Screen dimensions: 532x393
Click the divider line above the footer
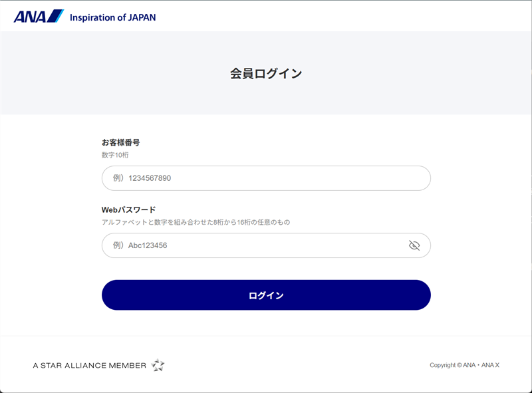[x=266, y=336]
